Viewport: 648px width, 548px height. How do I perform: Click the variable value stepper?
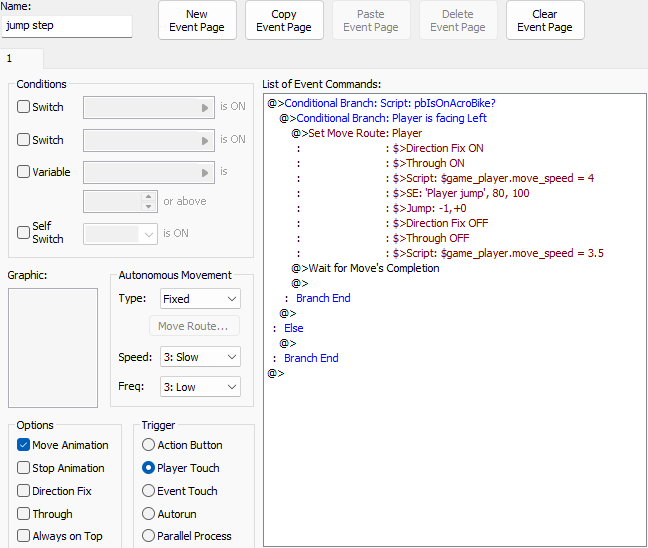148,201
